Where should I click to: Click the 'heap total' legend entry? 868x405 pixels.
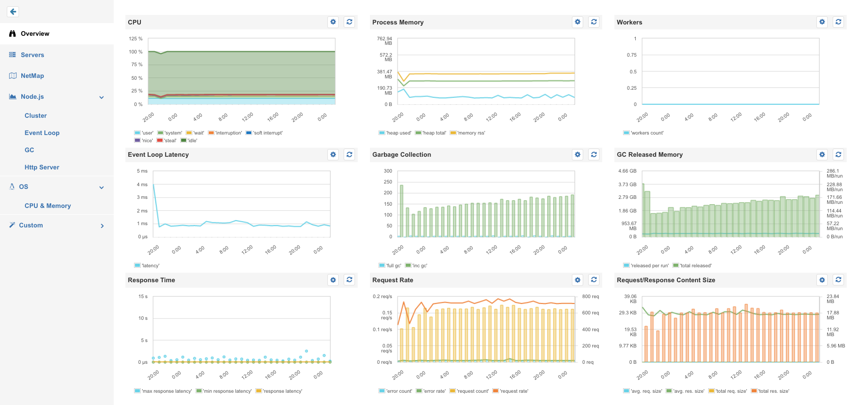pyautogui.click(x=431, y=133)
